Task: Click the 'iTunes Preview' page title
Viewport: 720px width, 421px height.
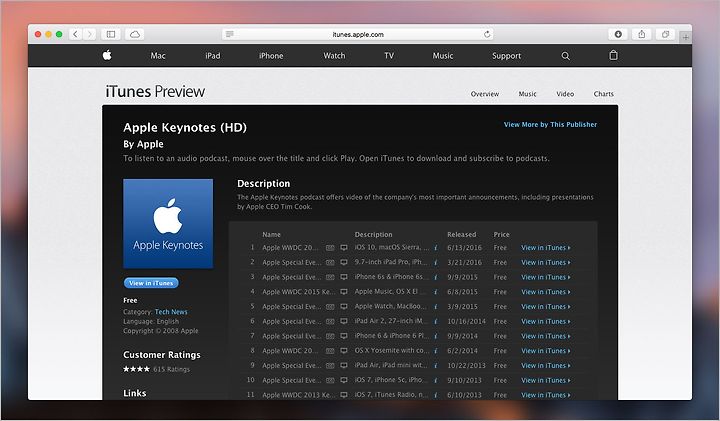Action: (x=155, y=91)
